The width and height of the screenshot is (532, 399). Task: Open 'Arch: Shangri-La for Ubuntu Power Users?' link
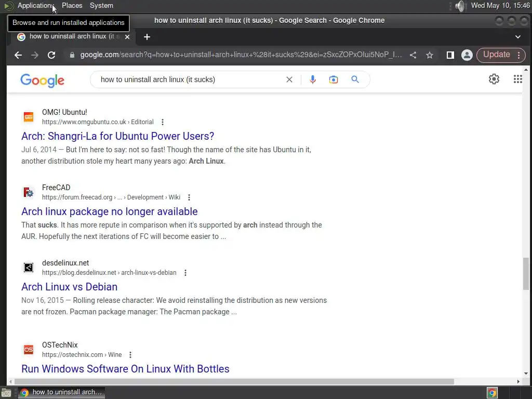tap(118, 136)
